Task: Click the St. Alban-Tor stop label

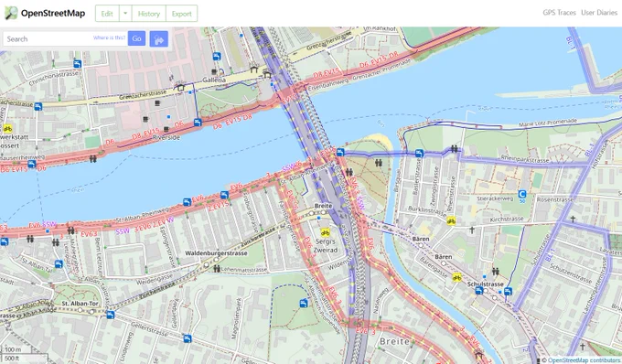Action: tap(80, 304)
